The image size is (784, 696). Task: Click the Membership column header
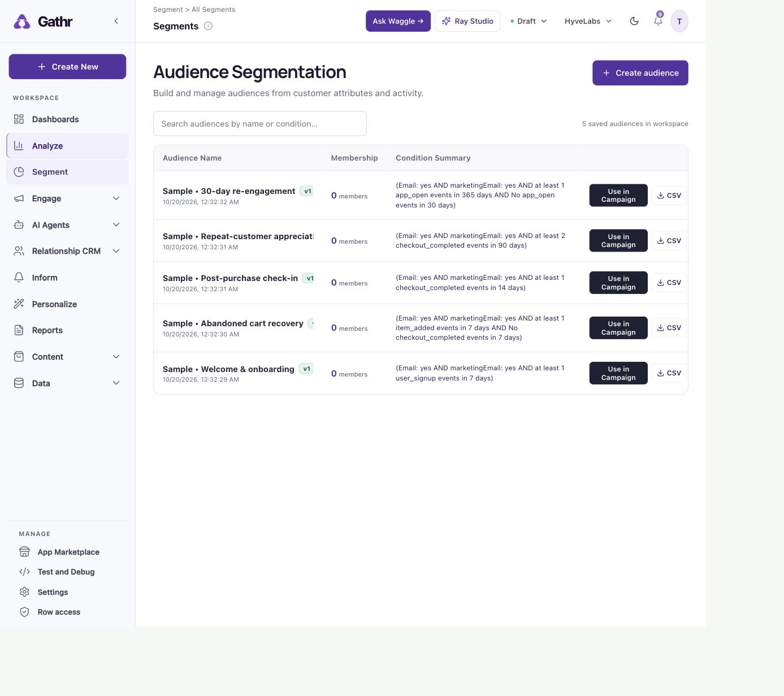point(354,158)
